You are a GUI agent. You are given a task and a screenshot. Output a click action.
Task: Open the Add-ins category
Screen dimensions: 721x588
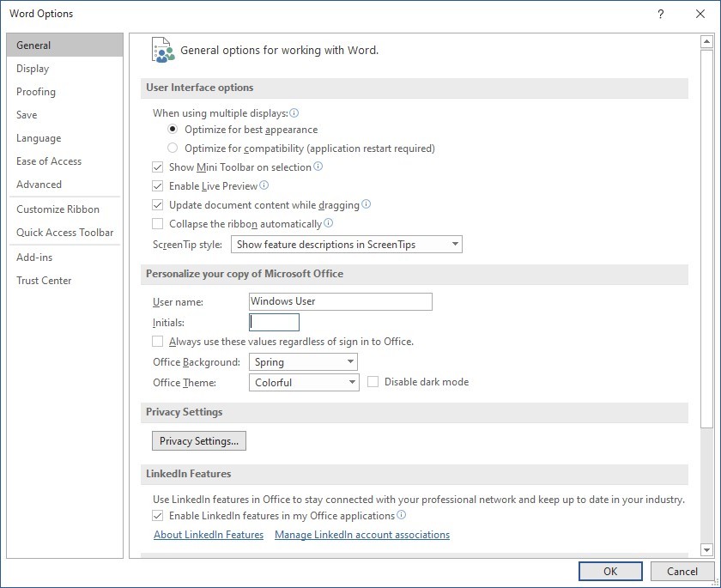(x=65, y=257)
